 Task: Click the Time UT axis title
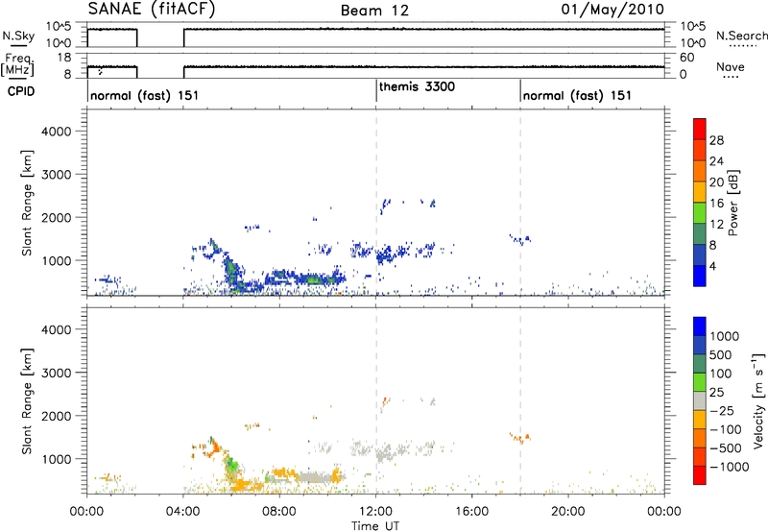tap(375, 526)
